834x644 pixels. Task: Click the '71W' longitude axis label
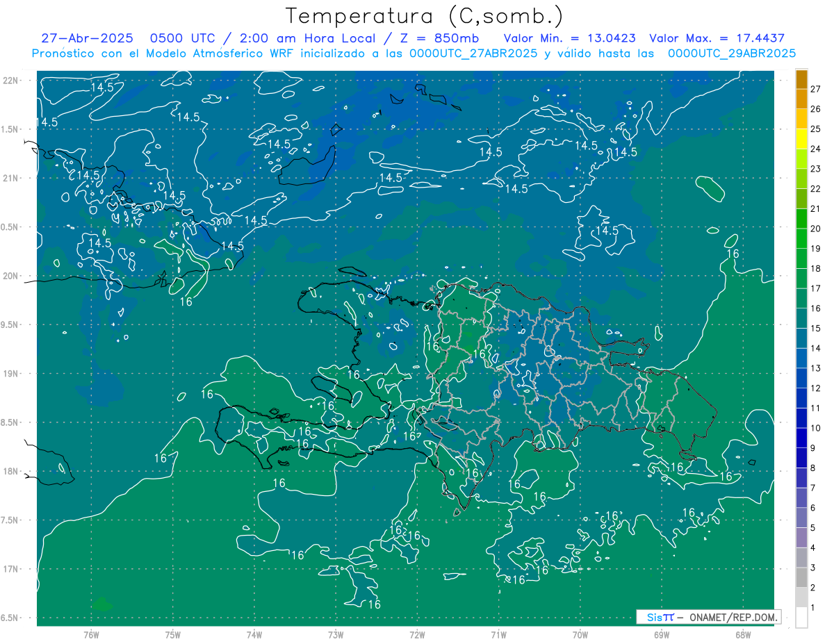(x=498, y=635)
